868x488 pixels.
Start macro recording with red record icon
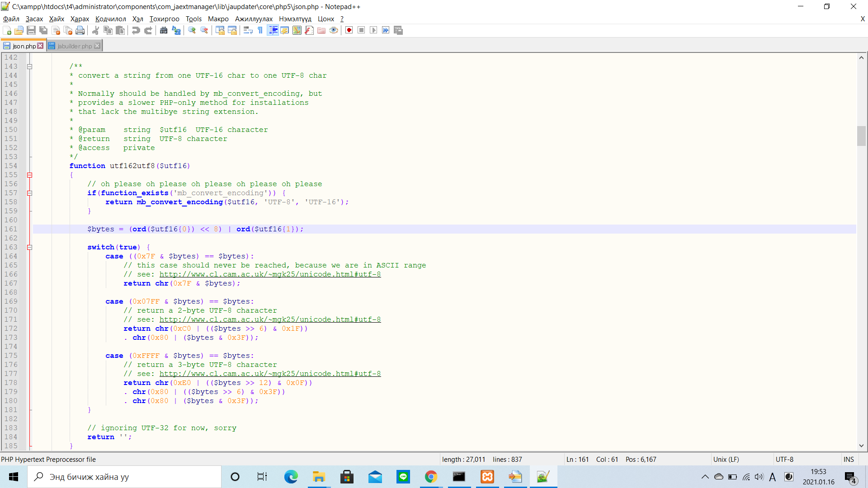[x=349, y=30]
